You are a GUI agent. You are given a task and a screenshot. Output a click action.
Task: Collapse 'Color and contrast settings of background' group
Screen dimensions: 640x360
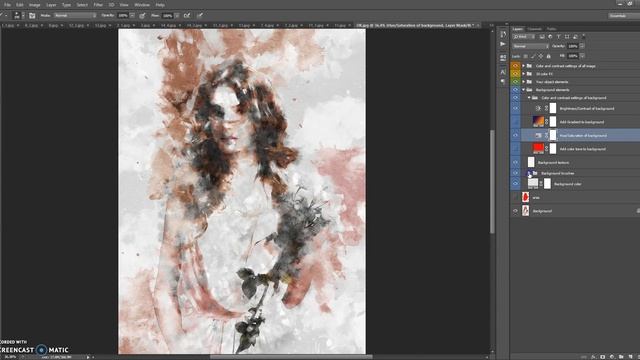529,98
